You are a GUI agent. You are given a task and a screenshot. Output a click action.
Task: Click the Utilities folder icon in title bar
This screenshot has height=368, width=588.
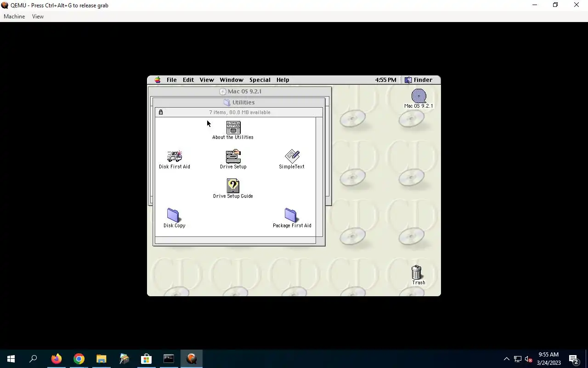click(x=227, y=103)
